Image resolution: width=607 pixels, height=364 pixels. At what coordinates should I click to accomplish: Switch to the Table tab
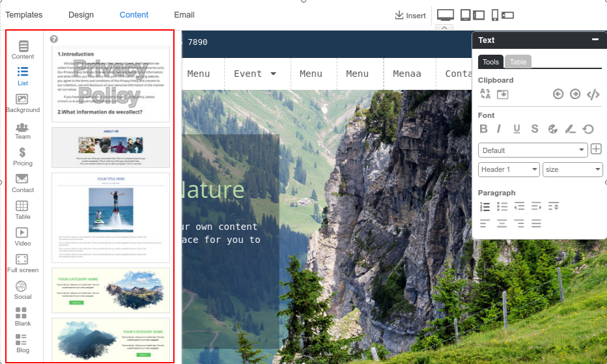pos(518,62)
